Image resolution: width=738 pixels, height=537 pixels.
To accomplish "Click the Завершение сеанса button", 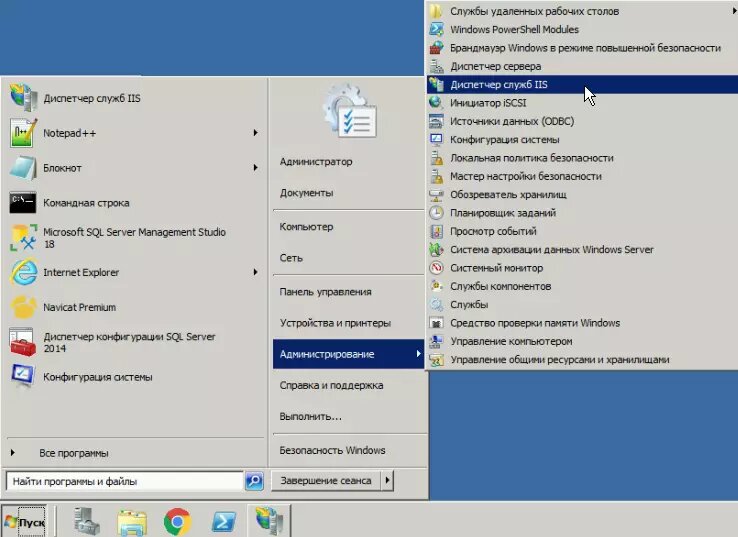I will click(326, 481).
